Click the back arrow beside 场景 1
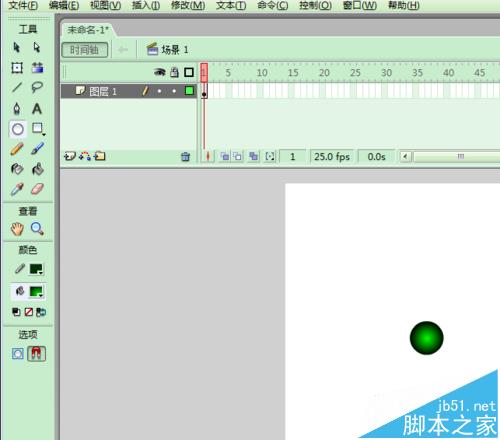500x440 pixels. pos(123,50)
